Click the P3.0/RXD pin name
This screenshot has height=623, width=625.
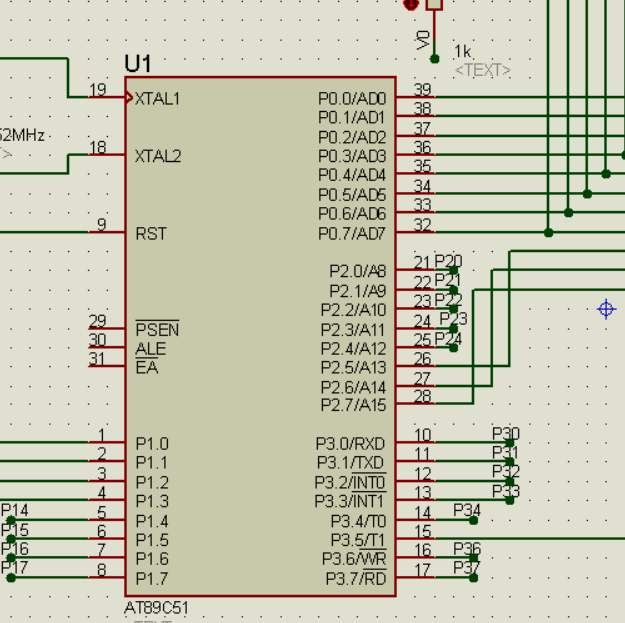point(350,443)
